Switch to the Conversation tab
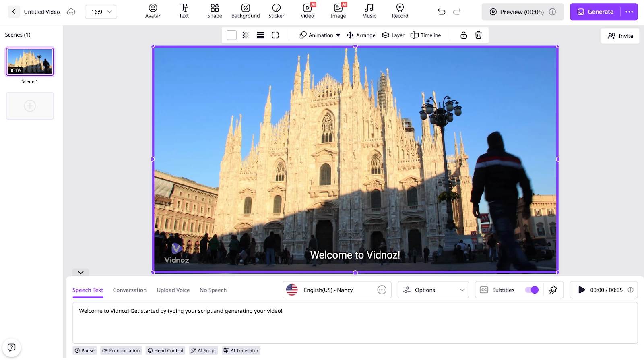 (130, 290)
